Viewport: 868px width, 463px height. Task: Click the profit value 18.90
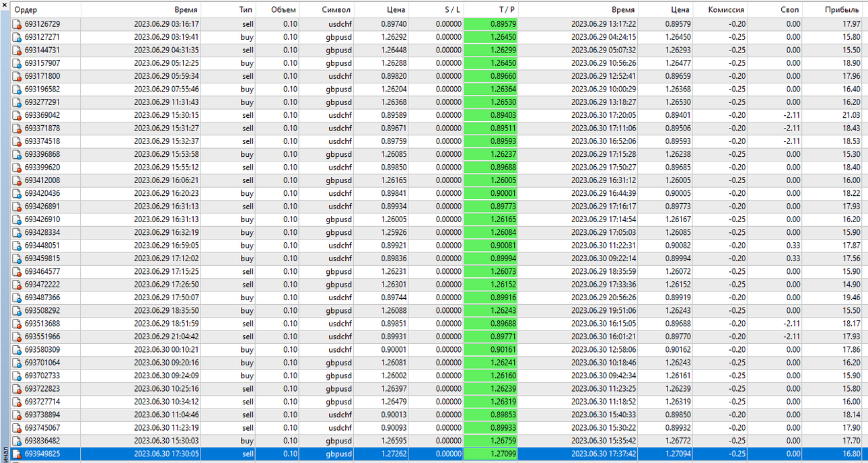tap(851, 63)
